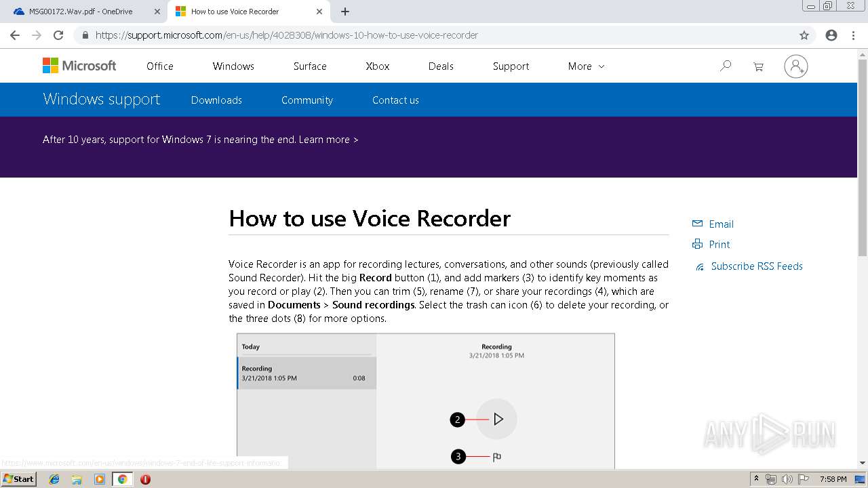Viewport: 868px width, 488px height.
Task: Open the Xbox navigation item
Action: [378, 66]
